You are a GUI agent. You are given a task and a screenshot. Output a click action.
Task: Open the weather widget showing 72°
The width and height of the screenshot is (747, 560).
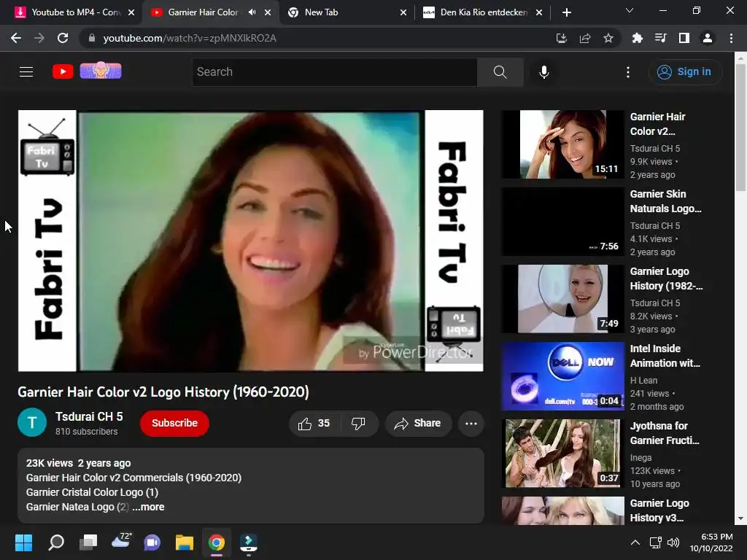pyautogui.click(x=120, y=541)
